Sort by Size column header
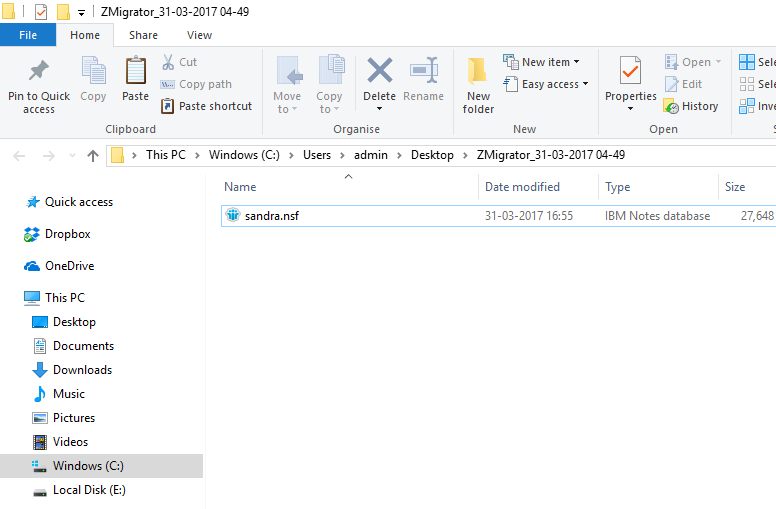 click(735, 187)
